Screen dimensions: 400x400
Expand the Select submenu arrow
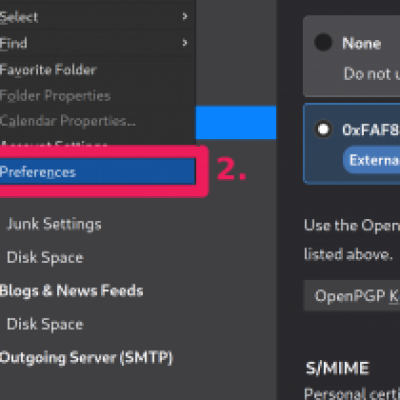pyautogui.click(x=185, y=16)
